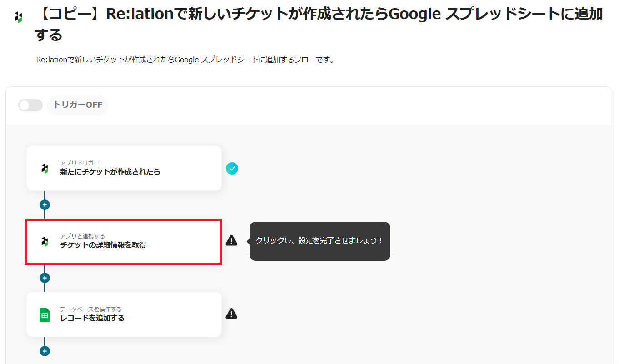Open the レコードを追加する step
Image resolution: width=619 pixels, height=364 pixels.
pyautogui.click(x=124, y=314)
